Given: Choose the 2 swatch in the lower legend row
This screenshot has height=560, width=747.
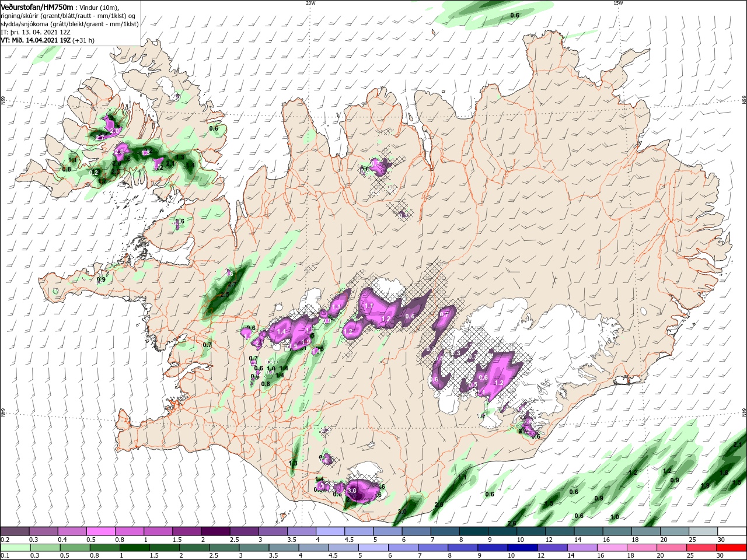Looking at the screenshot, I should 194,548.
